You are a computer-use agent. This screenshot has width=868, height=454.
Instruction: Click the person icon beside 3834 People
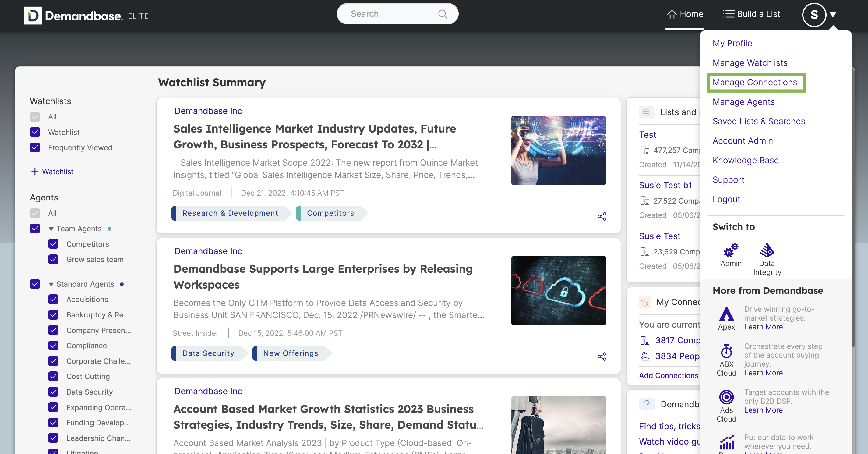pyautogui.click(x=644, y=356)
